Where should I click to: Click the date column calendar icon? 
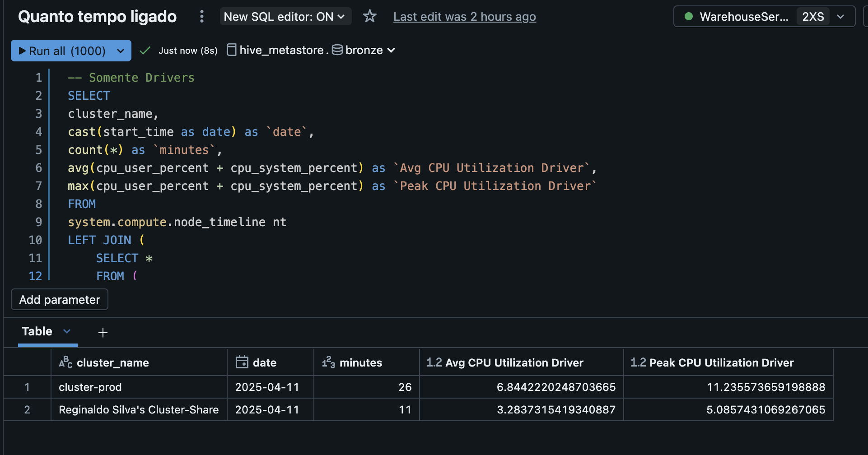[242, 362]
